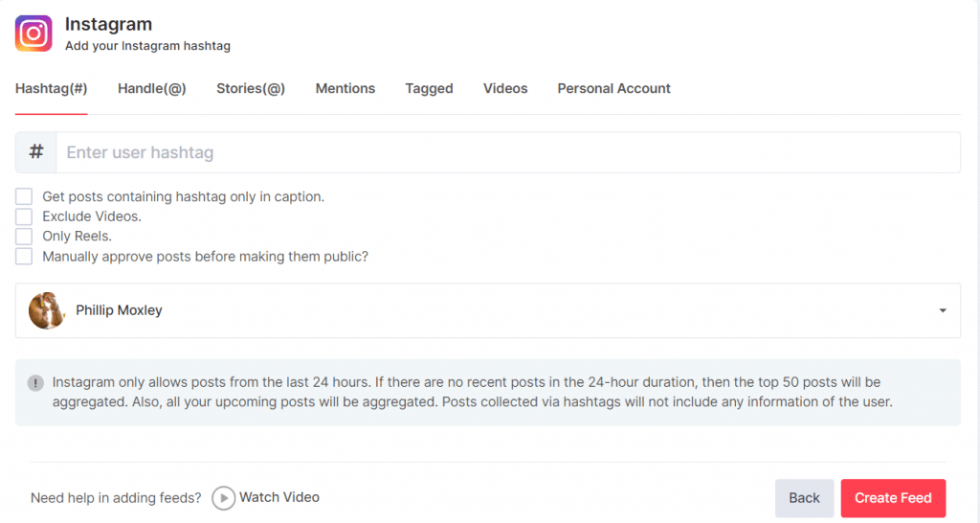Click the hash symbol icon beside input
The height and width of the screenshot is (523, 980).
point(36,152)
